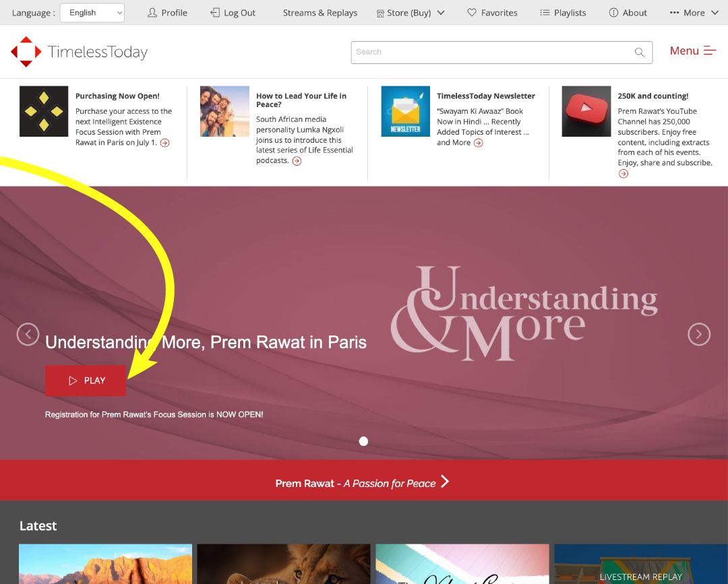728x584 pixels.
Task: Click arrow icon after Life Essential podcasts
Action: point(297,161)
